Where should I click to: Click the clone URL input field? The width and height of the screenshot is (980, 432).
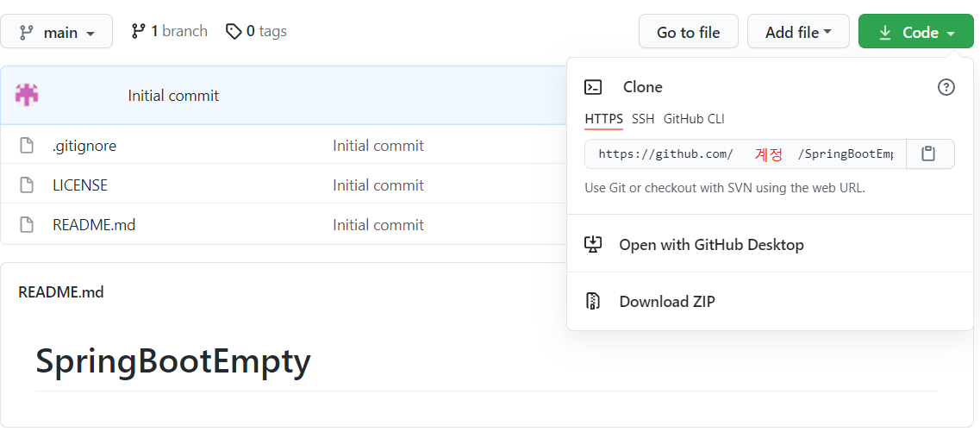pos(745,153)
